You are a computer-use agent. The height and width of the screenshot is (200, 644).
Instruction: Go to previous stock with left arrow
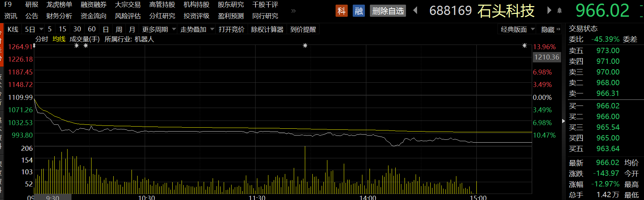click(x=415, y=10)
